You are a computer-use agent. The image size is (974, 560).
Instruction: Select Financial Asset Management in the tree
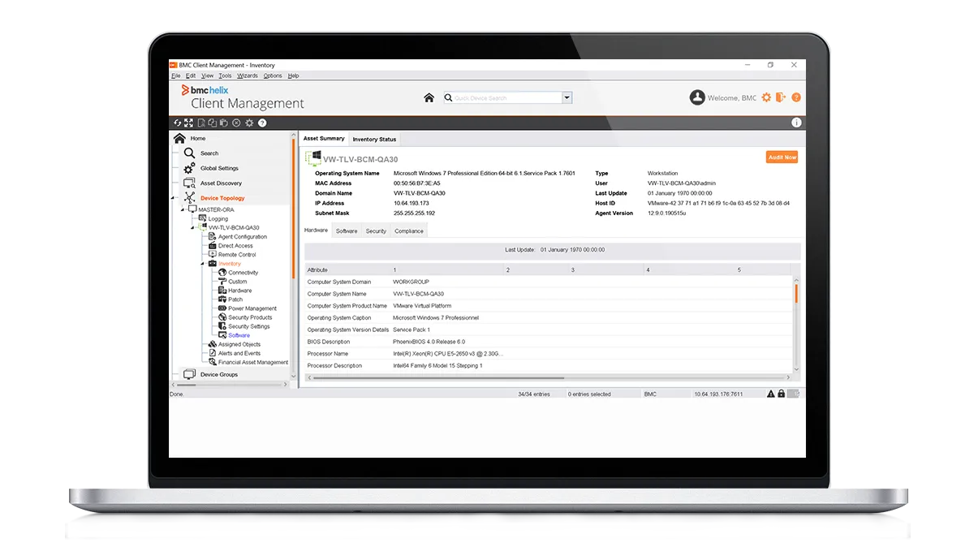tap(253, 362)
